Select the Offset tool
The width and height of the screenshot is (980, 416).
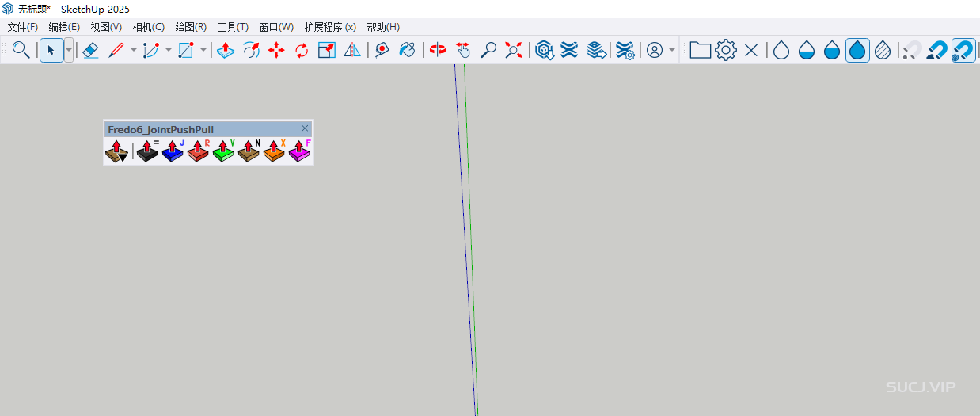(251, 50)
